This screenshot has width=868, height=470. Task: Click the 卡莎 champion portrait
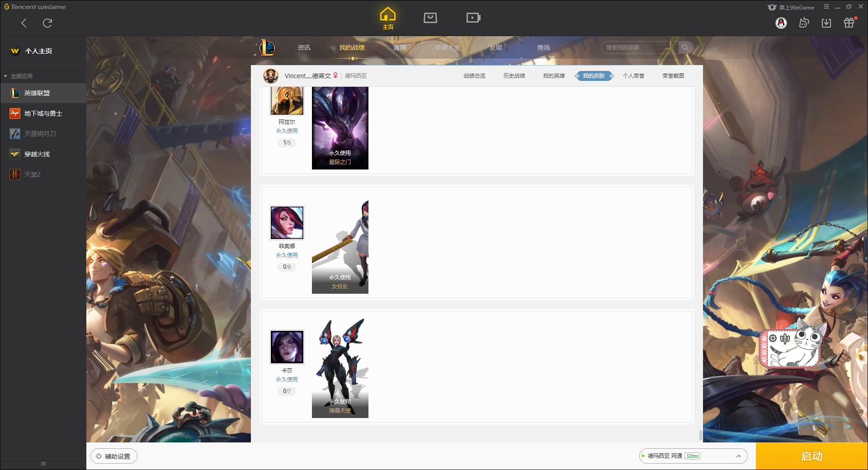point(287,347)
